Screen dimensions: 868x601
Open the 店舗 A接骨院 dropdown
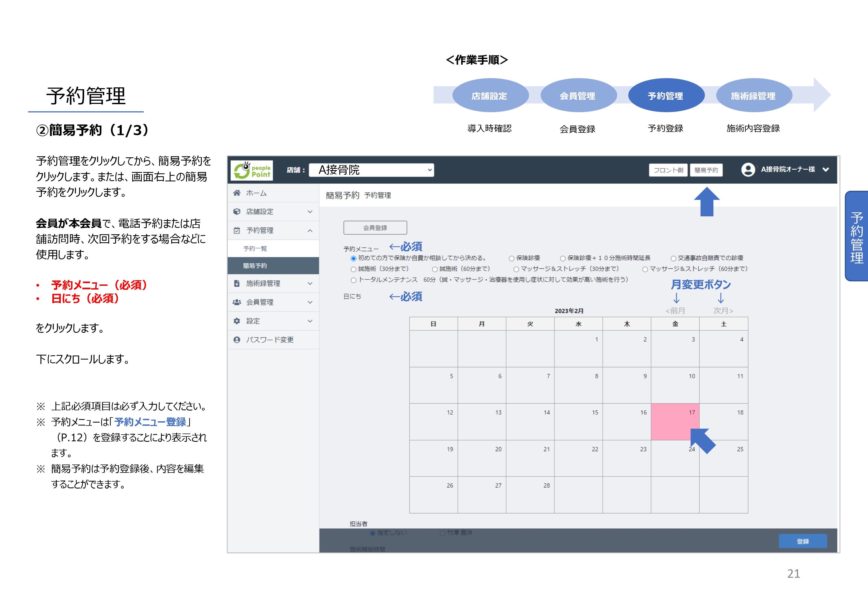point(371,170)
